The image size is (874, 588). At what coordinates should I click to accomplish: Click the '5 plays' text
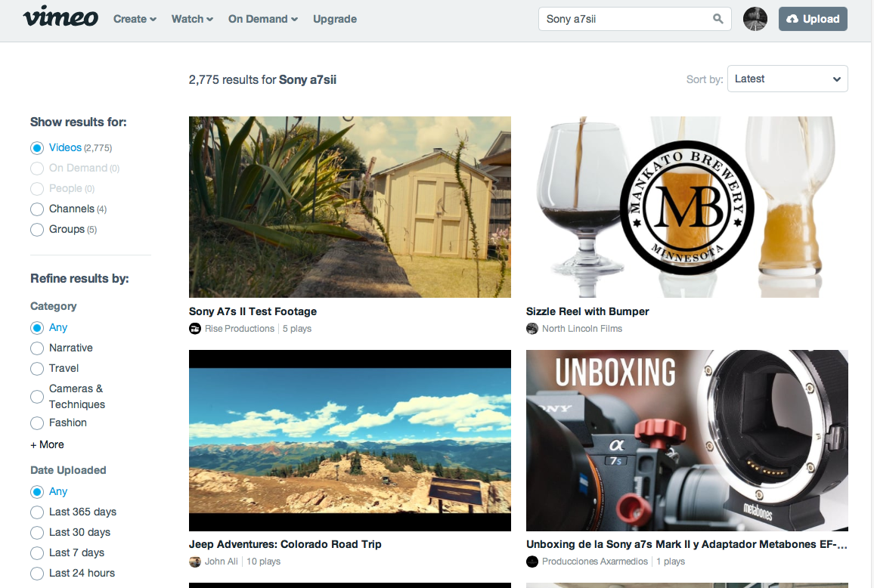[x=297, y=329]
